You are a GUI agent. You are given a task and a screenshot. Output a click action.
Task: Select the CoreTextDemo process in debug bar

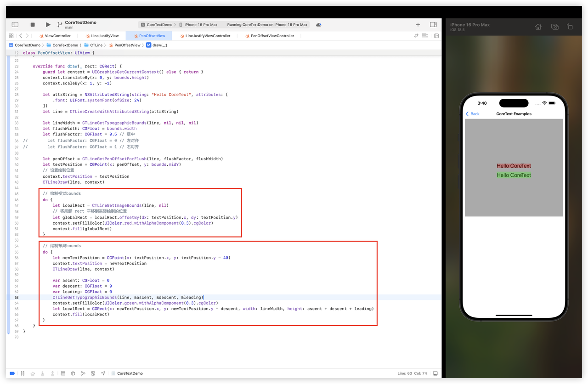tap(127, 373)
